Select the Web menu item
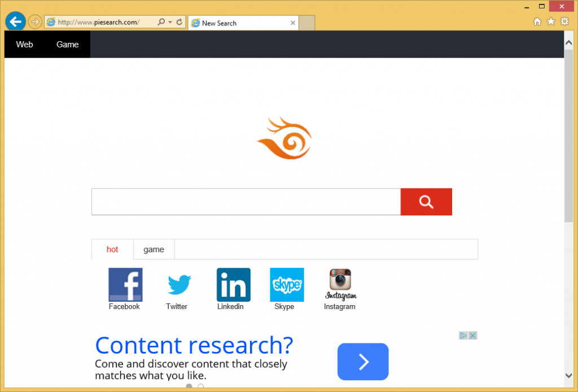 click(x=24, y=45)
